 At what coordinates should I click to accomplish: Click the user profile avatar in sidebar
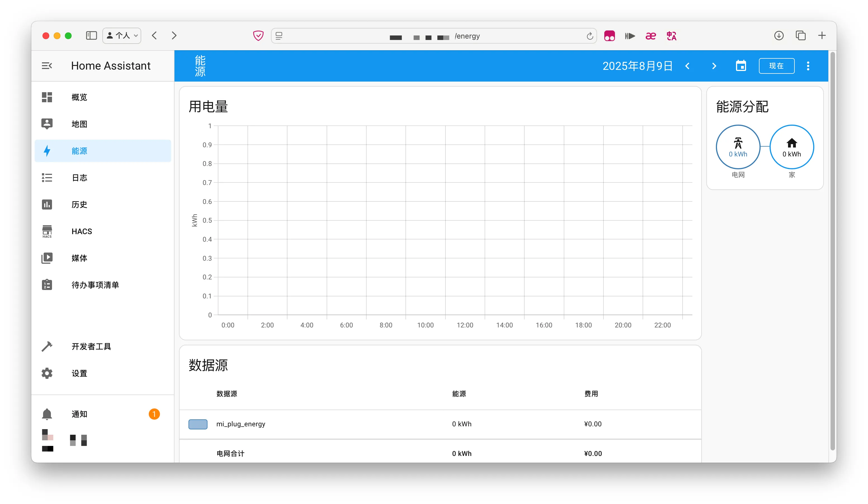coord(48,440)
